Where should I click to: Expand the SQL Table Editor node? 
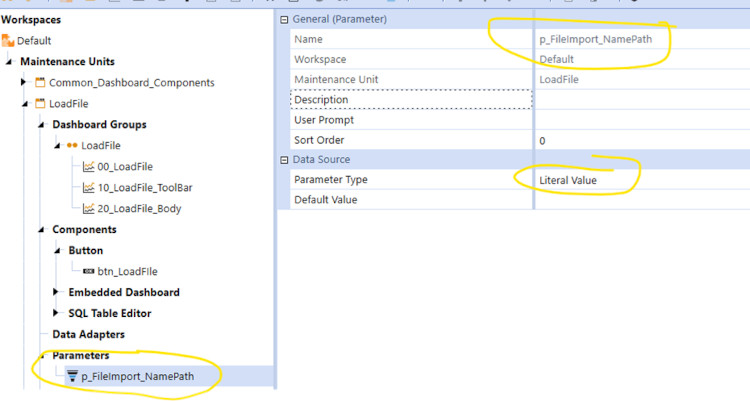(x=56, y=313)
